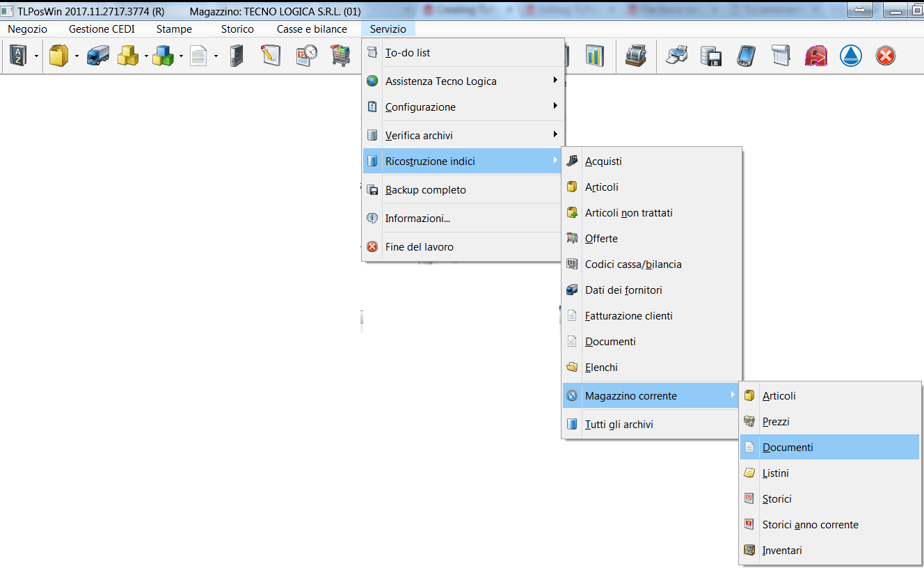Open the cash register toolbar icon
This screenshot has width=924, height=568.
(x=636, y=56)
